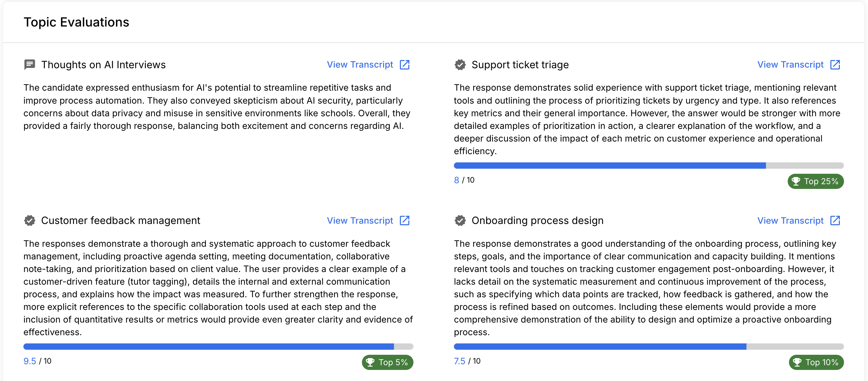Image resolution: width=868 pixels, height=381 pixels.
Task: Click external-link icon for Support ticket triage
Action: click(x=834, y=64)
